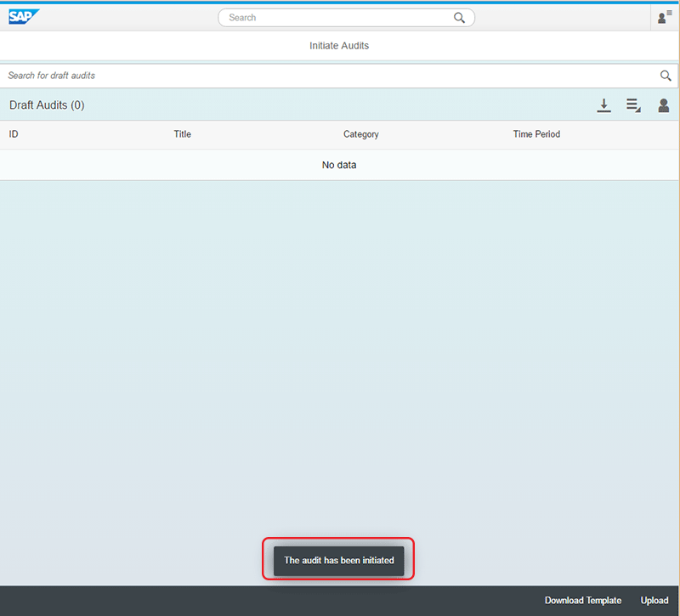Click the 'Draft Audits (0)' heading
This screenshot has height=616, width=680.
[47, 105]
